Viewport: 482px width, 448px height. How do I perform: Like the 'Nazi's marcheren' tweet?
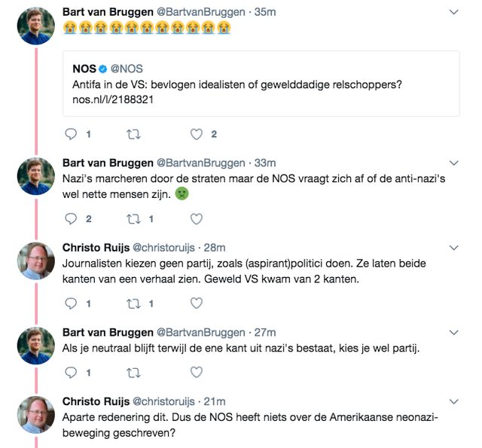(196, 219)
